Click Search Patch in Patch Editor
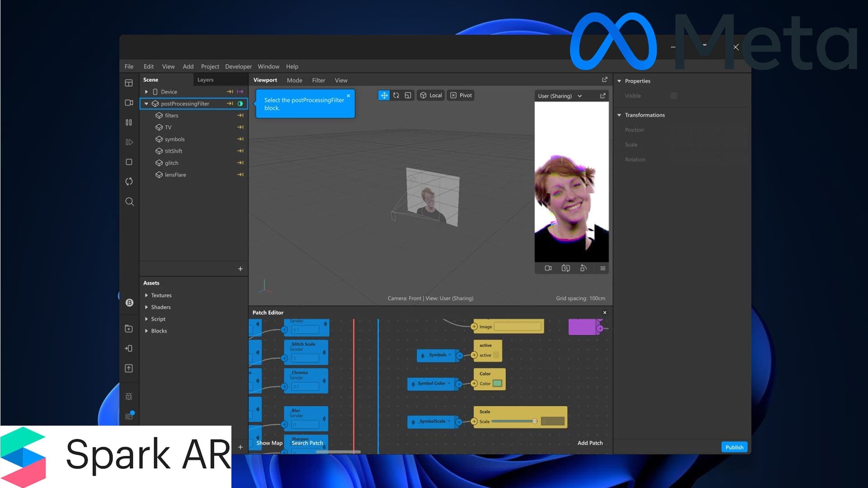The width and height of the screenshot is (868, 488). (x=307, y=443)
